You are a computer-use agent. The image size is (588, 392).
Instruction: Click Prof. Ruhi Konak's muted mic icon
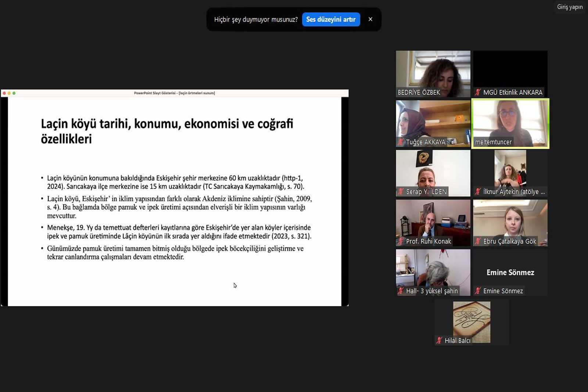(401, 241)
